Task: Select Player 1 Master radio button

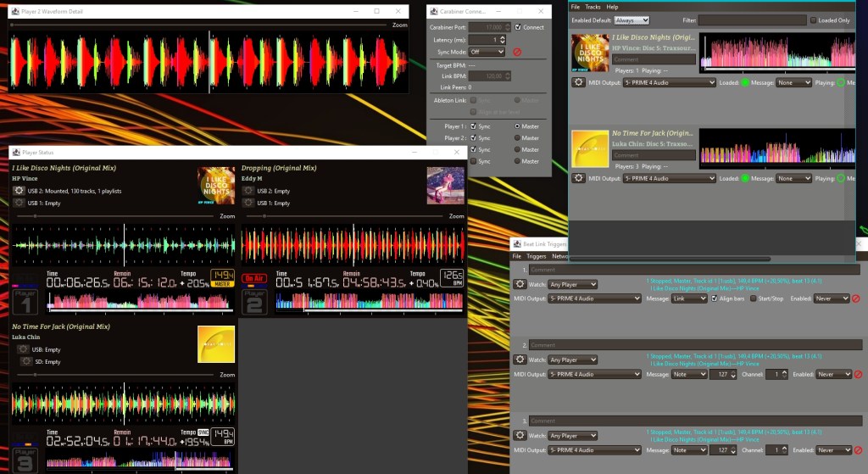Action: pos(517,126)
